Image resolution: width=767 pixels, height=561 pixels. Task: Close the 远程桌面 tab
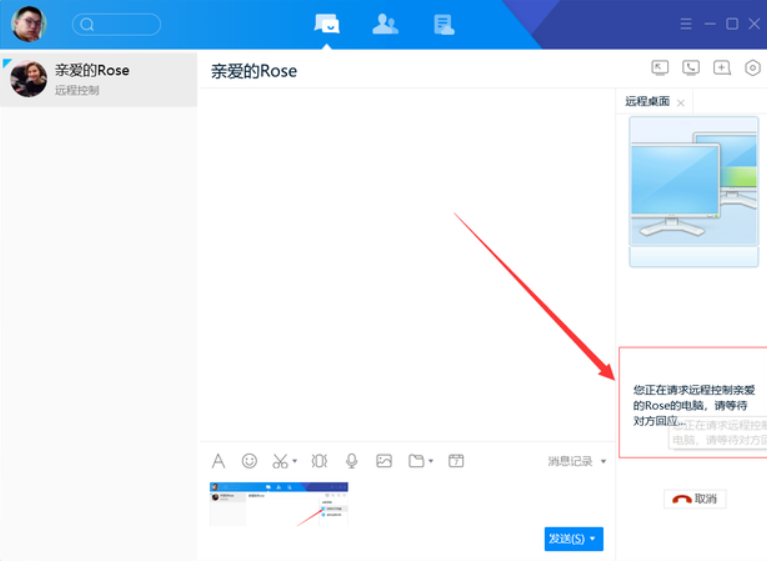tap(681, 103)
